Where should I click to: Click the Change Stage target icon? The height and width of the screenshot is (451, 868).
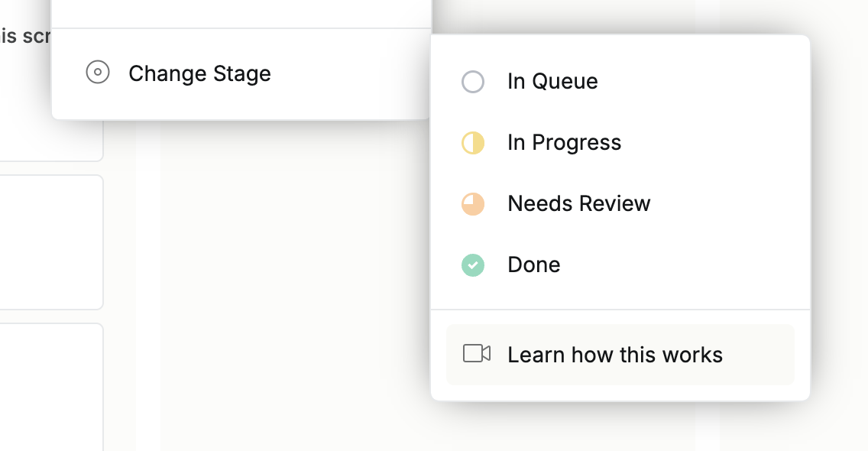(x=98, y=73)
